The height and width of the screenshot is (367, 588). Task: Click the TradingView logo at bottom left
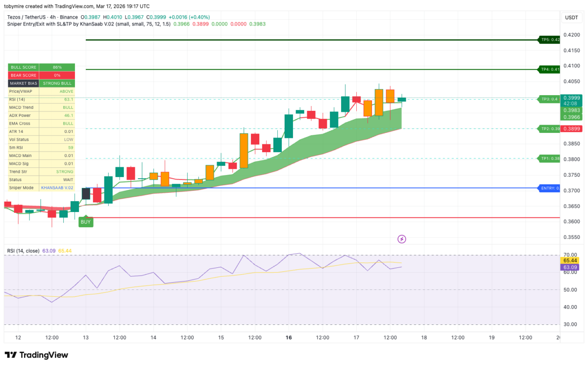pos(36,355)
